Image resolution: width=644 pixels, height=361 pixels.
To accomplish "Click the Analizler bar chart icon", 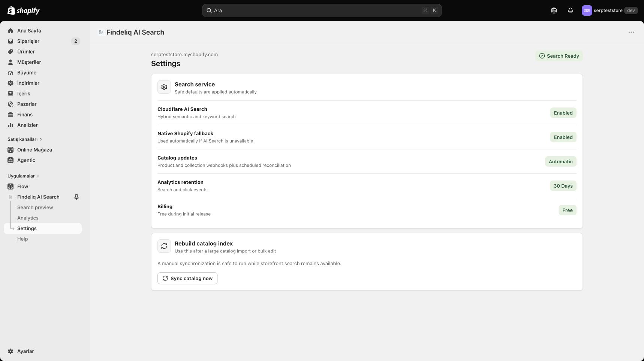I will [10, 125].
